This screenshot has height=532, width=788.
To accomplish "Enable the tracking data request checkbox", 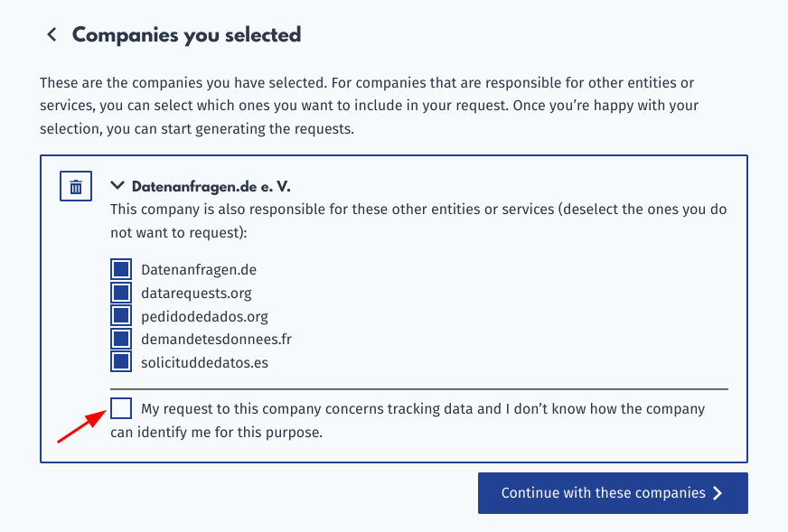I will click(x=121, y=408).
